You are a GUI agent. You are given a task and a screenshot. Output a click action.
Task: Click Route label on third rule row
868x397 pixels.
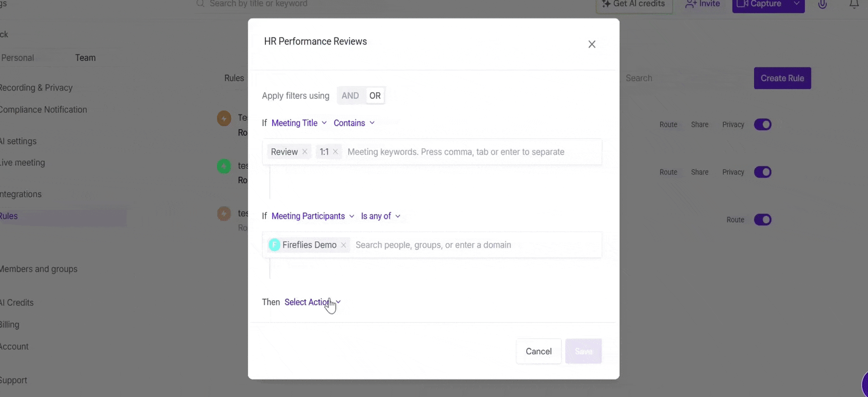click(735, 220)
